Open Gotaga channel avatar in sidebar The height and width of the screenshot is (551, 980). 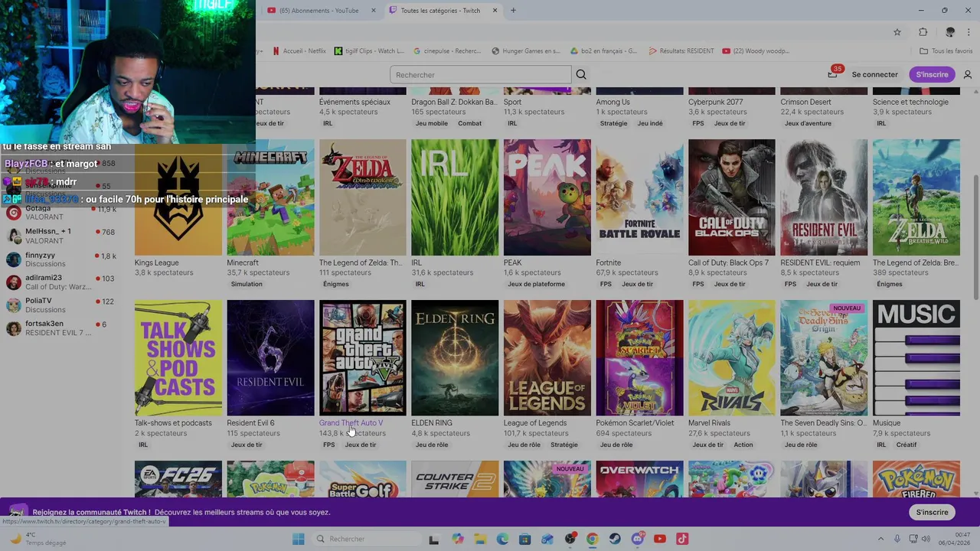[x=13, y=213]
